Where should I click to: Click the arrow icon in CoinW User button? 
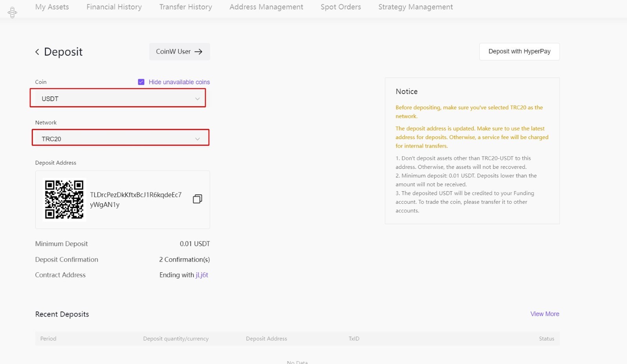click(x=199, y=52)
